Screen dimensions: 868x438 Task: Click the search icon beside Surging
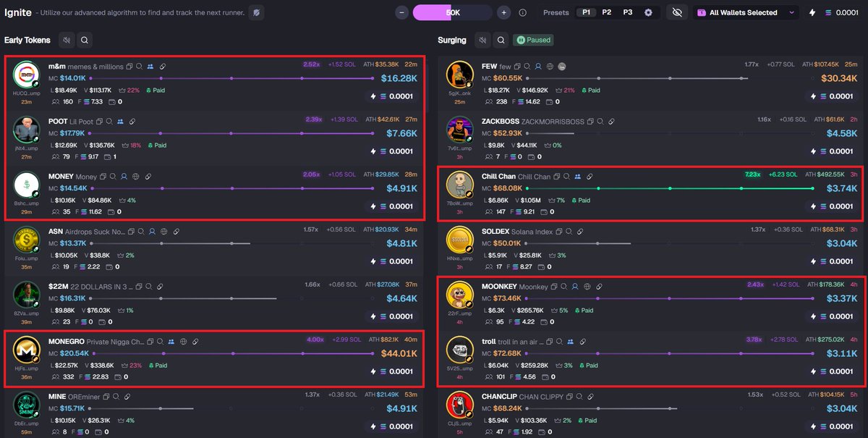pyautogui.click(x=501, y=40)
